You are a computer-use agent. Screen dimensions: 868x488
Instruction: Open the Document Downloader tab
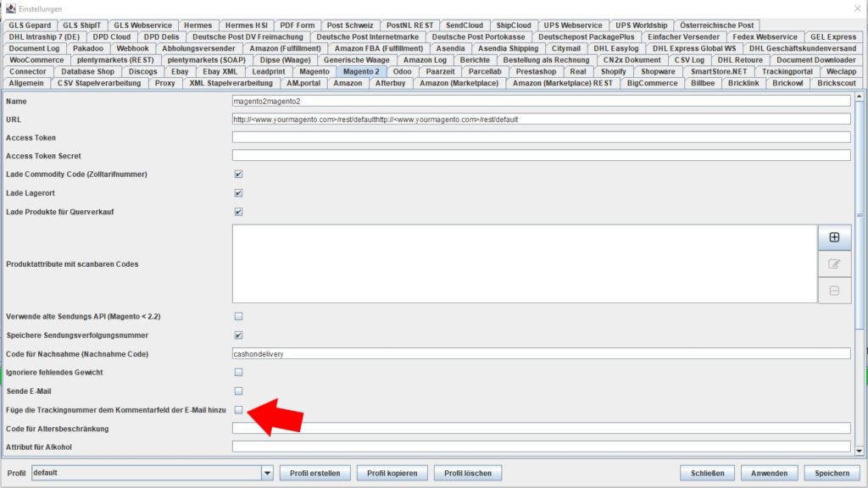(x=816, y=60)
